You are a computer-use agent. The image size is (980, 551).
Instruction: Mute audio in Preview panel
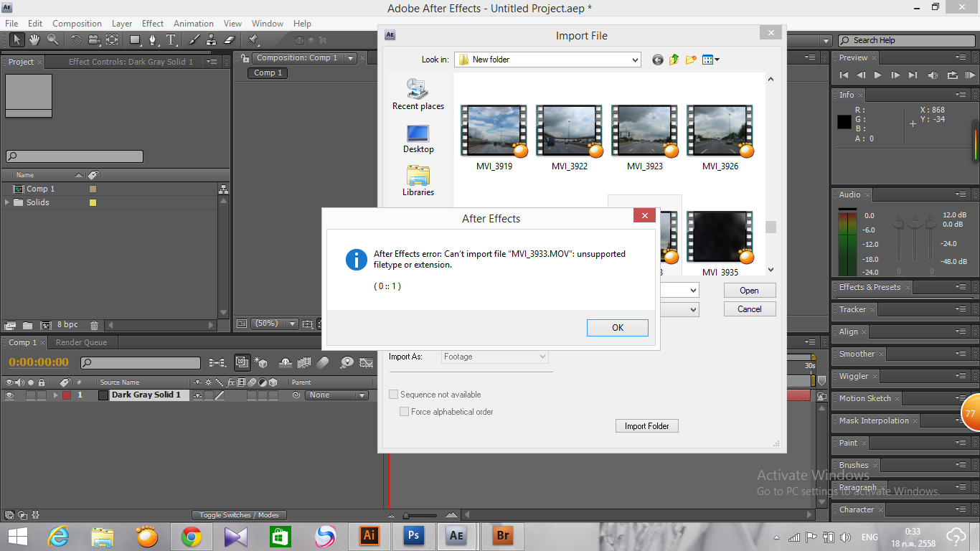pyautogui.click(x=933, y=75)
